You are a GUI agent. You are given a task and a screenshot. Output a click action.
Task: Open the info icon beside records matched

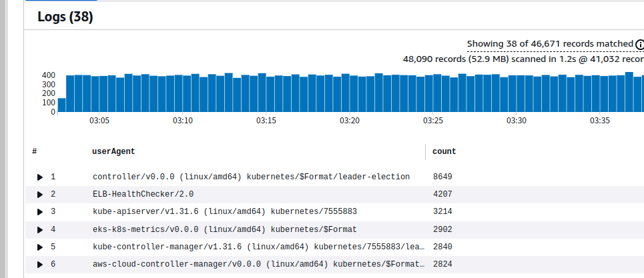pos(640,44)
